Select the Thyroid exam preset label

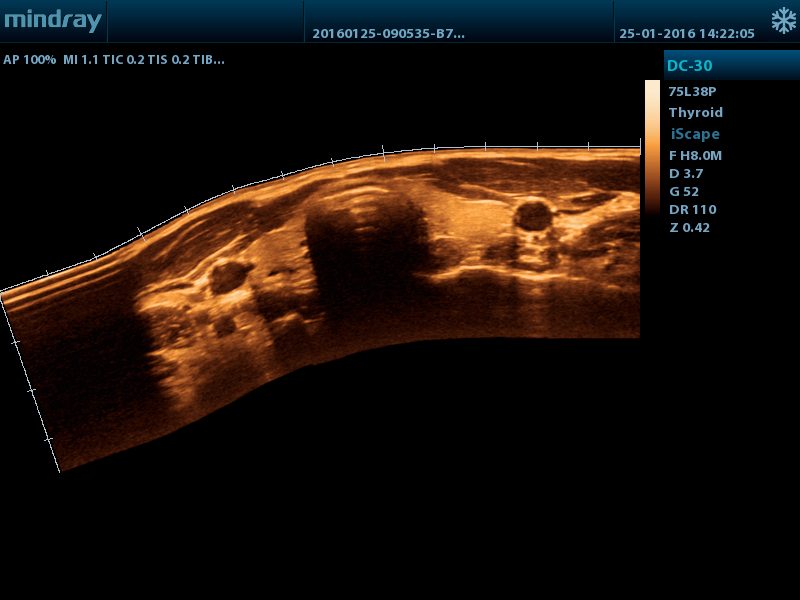(695, 113)
